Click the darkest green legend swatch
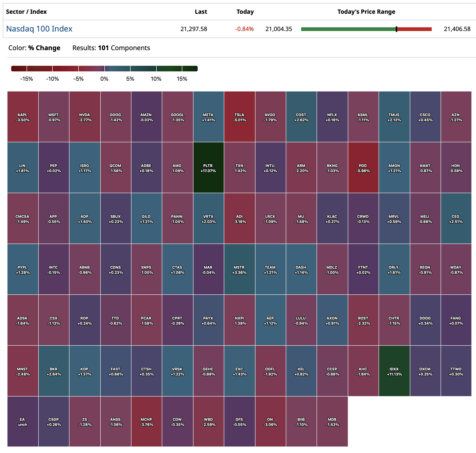 (190, 69)
